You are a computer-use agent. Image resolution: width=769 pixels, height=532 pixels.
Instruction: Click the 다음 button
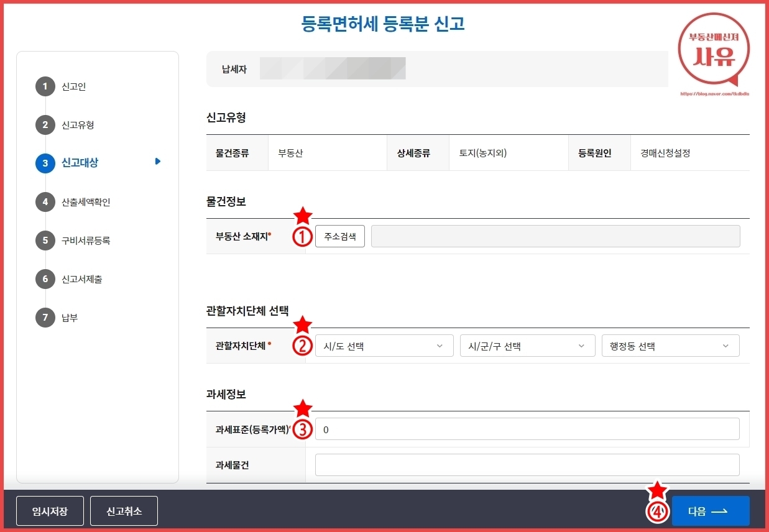tap(711, 511)
